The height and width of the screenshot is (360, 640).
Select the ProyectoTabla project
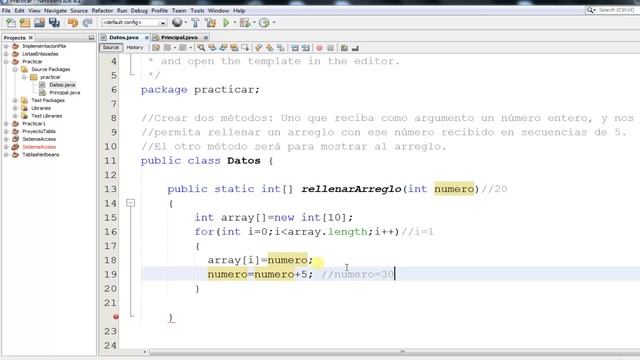click(39, 131)
